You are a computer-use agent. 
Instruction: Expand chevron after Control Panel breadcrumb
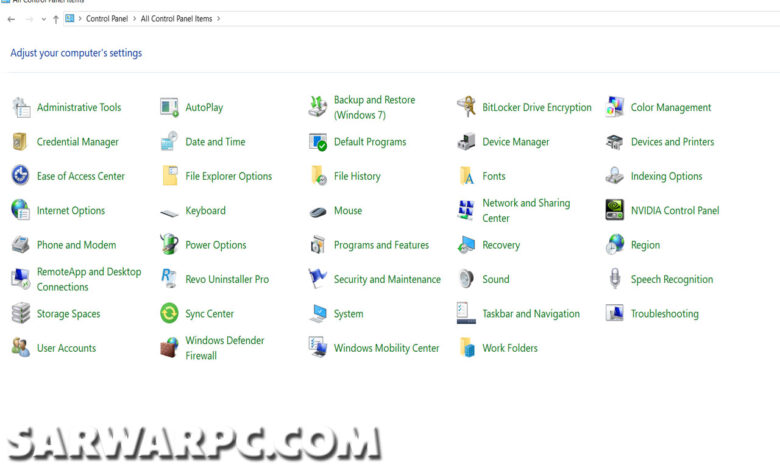[134, 19]
